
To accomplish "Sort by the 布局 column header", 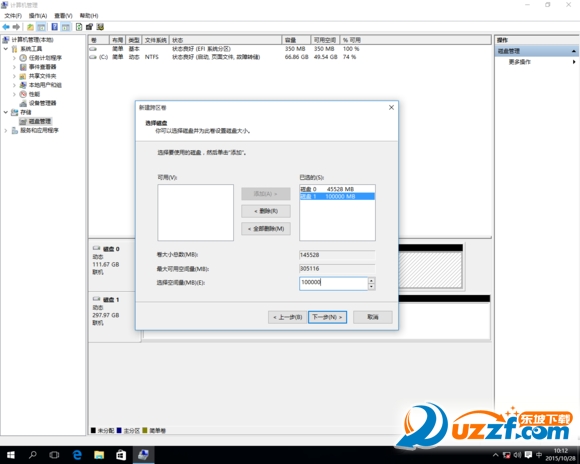I will click(x=117, y=40).
